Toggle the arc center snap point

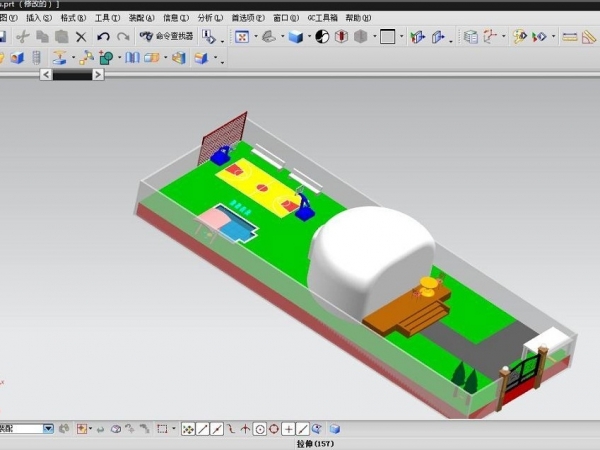pyautogui.click(x=260, y=429)
